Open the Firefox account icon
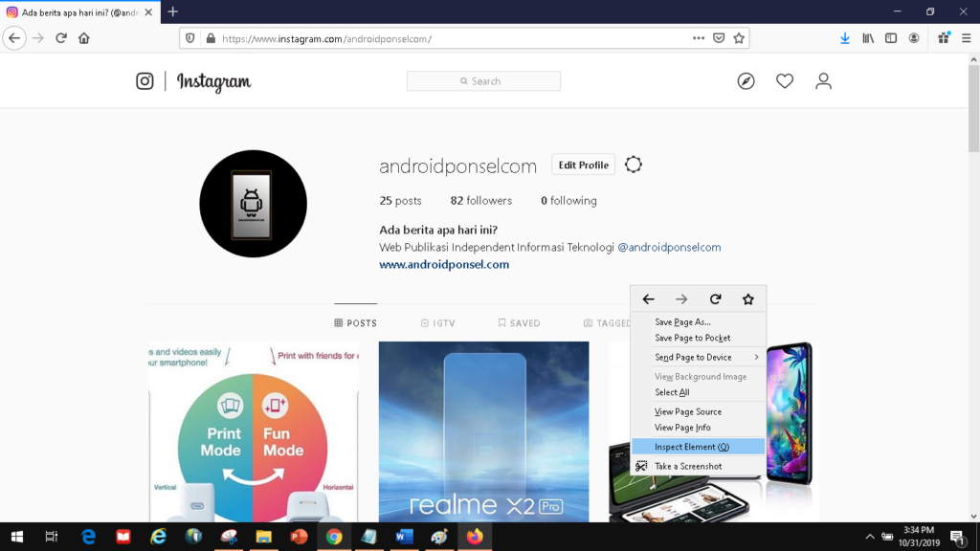Viewport: 980px width, 551px height. [914, 38]
